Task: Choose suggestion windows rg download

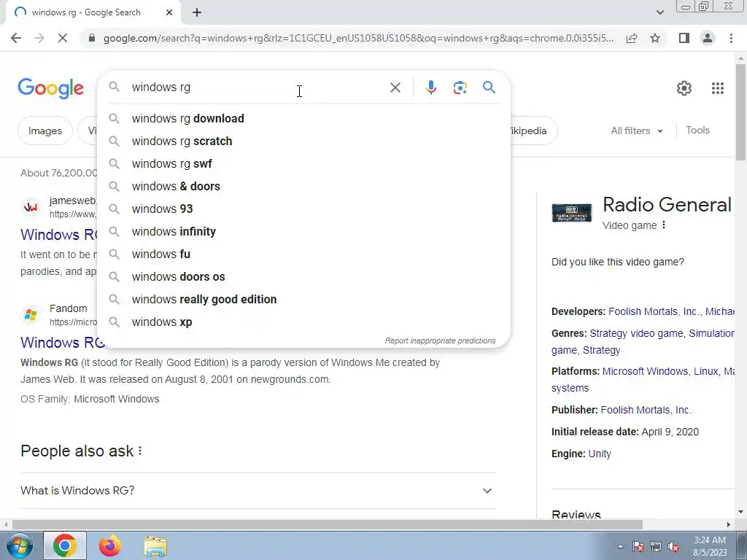Action: tap(303, 119)
